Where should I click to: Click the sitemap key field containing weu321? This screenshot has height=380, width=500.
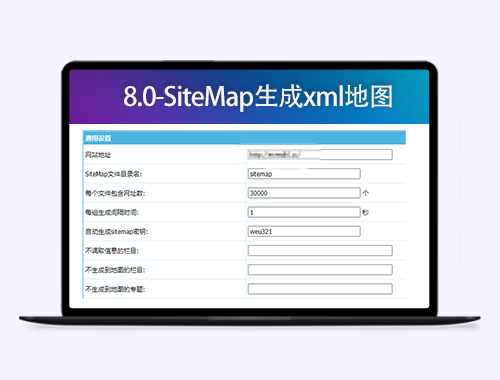click(304, 231)
